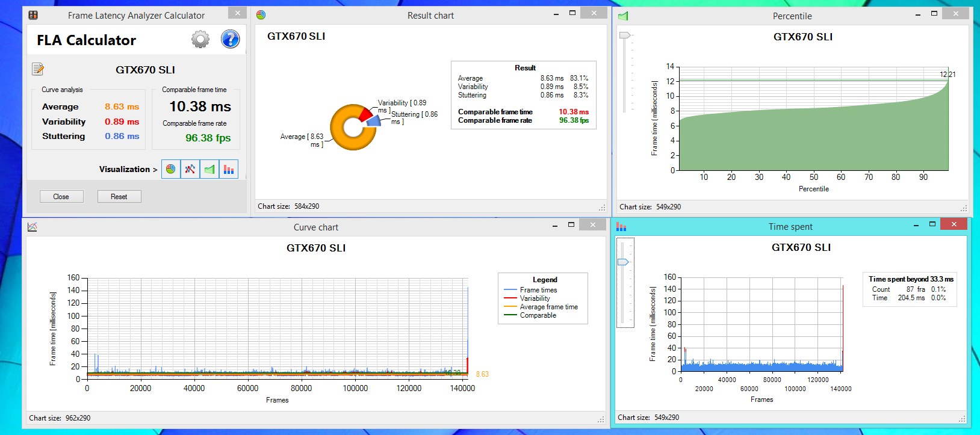980x435 pixels.
Task: Click the Time spent window resize grip
Action: pos(963,418)
